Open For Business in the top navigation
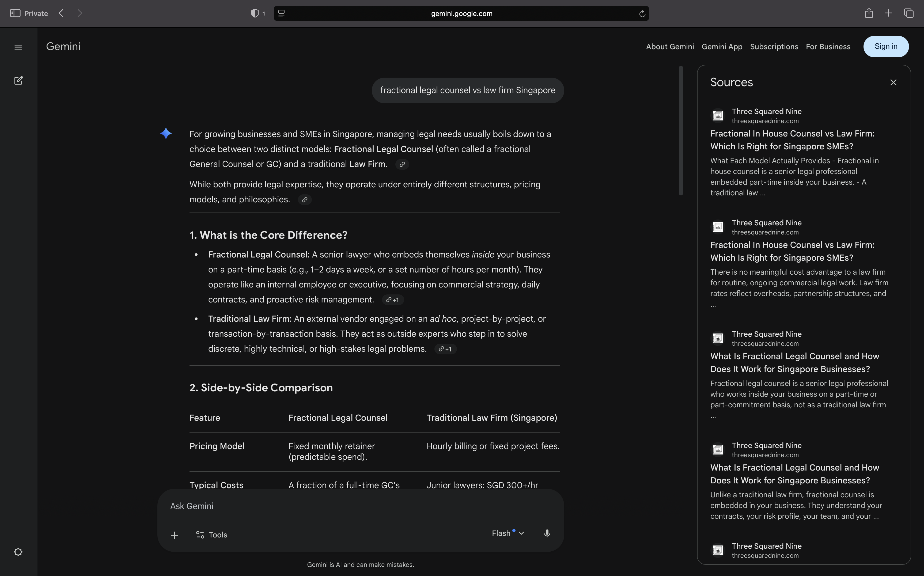 [x=828, y=47]
